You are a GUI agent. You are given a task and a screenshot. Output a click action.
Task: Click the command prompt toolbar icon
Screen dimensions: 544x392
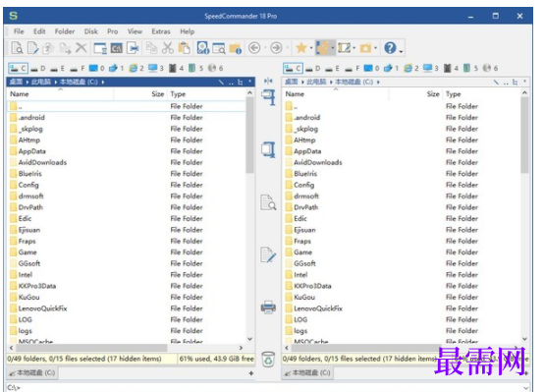click(x=116, y=48)
